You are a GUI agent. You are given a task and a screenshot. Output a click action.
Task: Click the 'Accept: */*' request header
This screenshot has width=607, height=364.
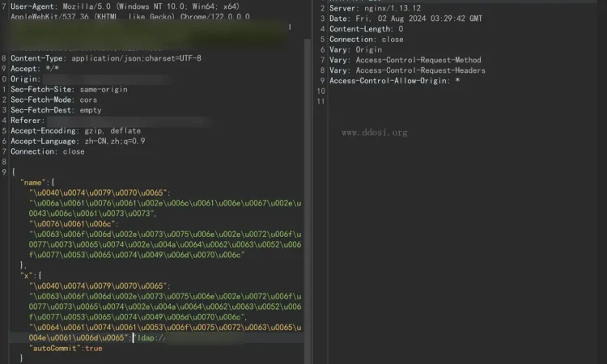[35, 69]
